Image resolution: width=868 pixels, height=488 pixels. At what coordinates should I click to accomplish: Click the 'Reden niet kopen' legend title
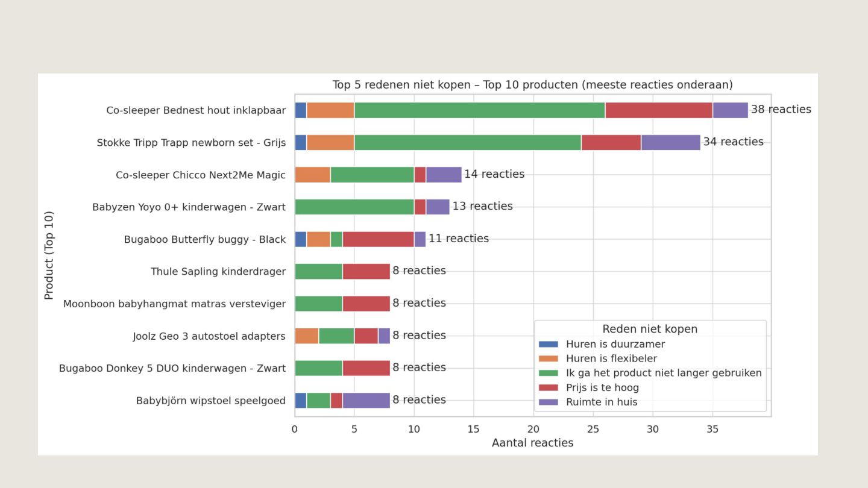point(650,329)
